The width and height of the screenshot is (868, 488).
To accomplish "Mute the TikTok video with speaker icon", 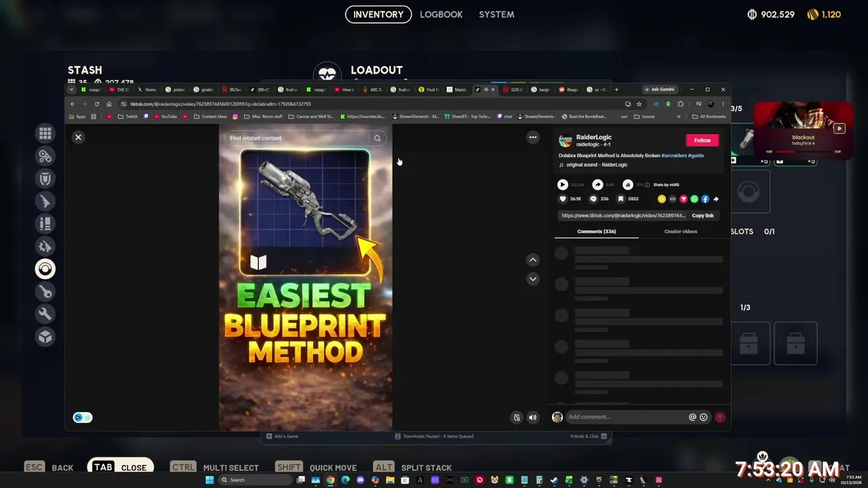I will [532, 418].
